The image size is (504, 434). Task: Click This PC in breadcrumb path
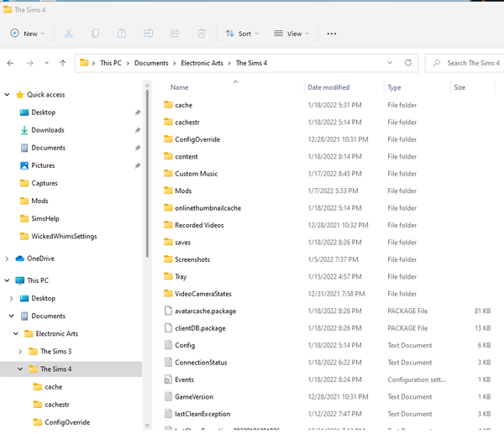pyautogui.click(x=111, y=63)
